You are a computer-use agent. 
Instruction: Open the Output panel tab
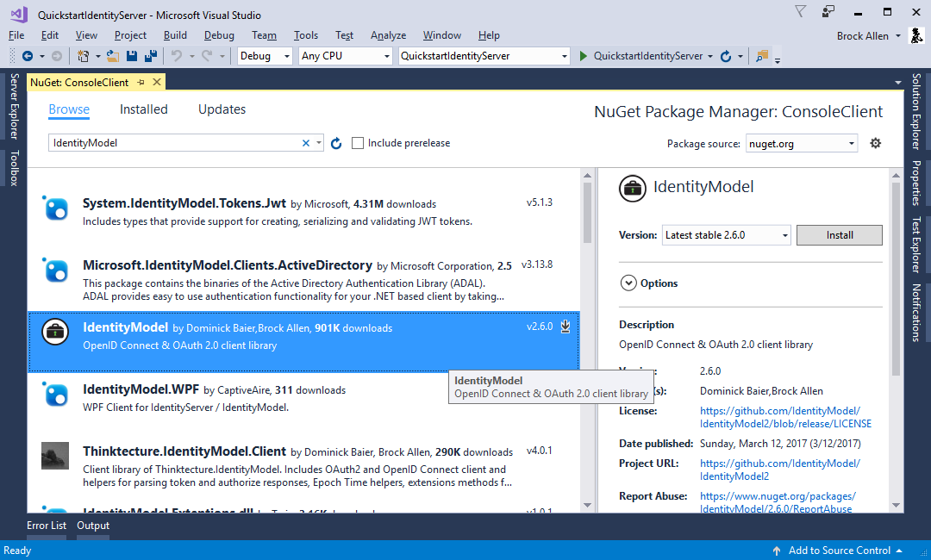[93, 525]
